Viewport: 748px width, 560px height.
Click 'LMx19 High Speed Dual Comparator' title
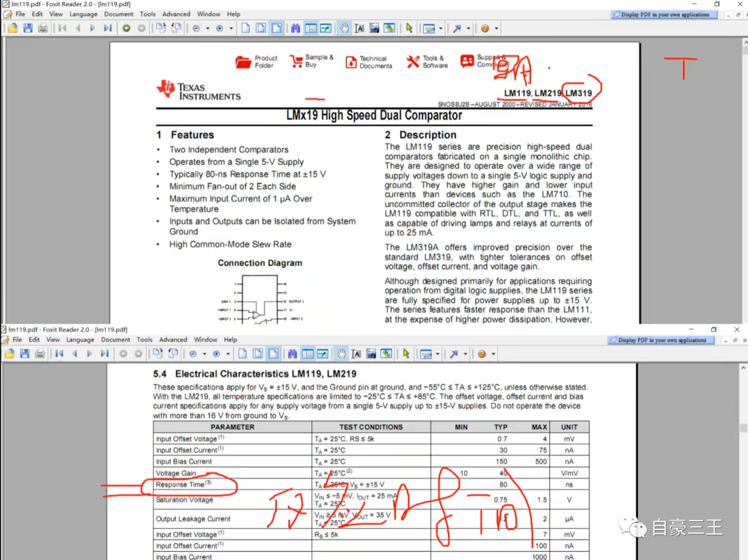pos(374,116)
